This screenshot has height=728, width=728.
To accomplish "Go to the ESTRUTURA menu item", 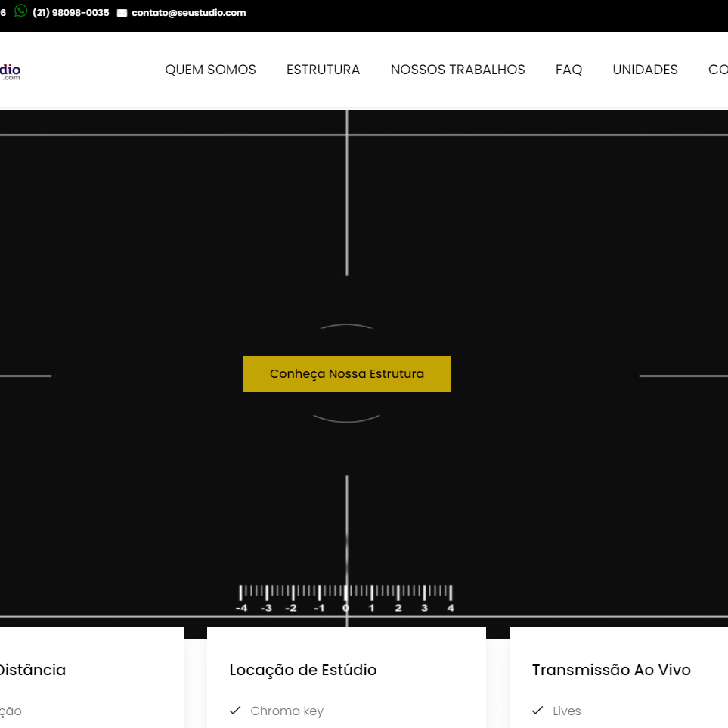I will [x=323, y=70].
